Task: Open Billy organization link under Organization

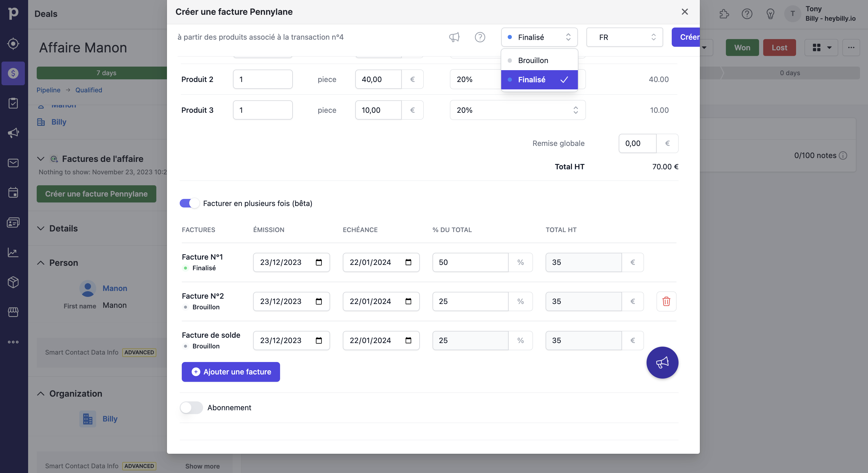Action: click(x=110, y=419)
